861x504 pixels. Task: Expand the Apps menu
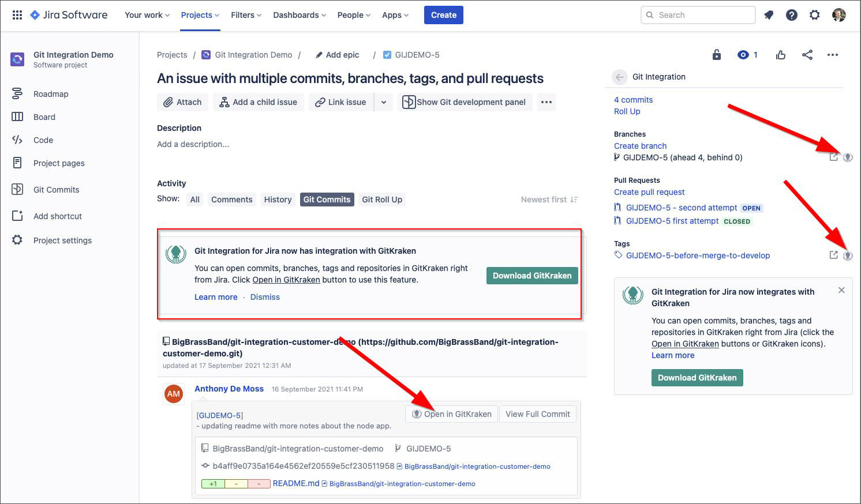[x=395, y=15]
